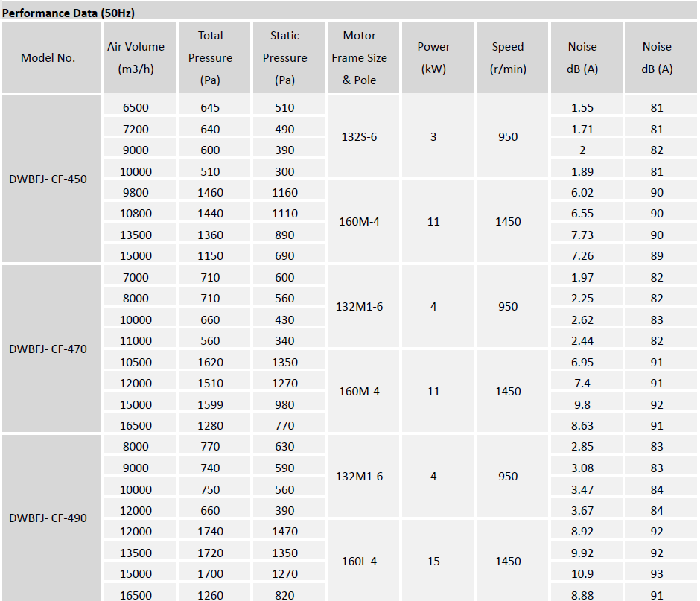Select the 645 total pressure cell
Image resolution: width=700 pixels, height=601 pixels.
pos(210,107)
